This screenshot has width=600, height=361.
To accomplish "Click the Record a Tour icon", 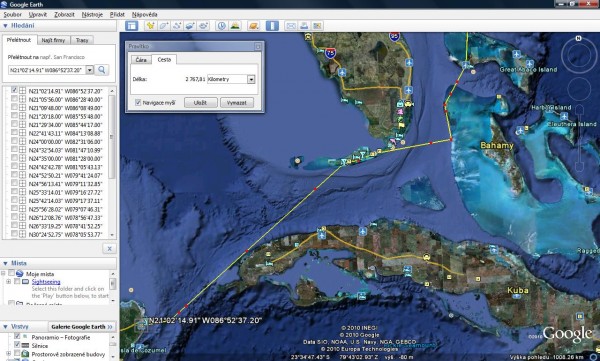I will (203, 26).
